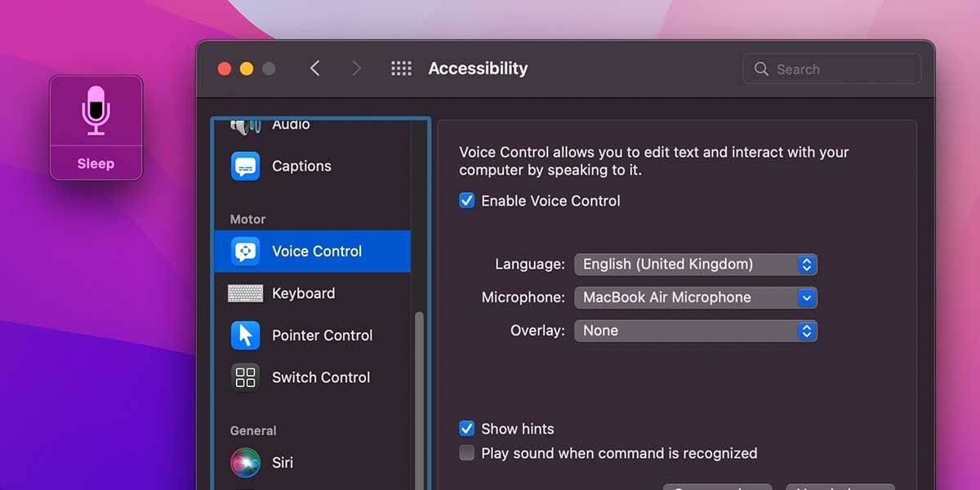Image resolution: width=980 pixels, height=490 pixels.
Task: Select the Switch Control grid icon
Action: point(245,377)
